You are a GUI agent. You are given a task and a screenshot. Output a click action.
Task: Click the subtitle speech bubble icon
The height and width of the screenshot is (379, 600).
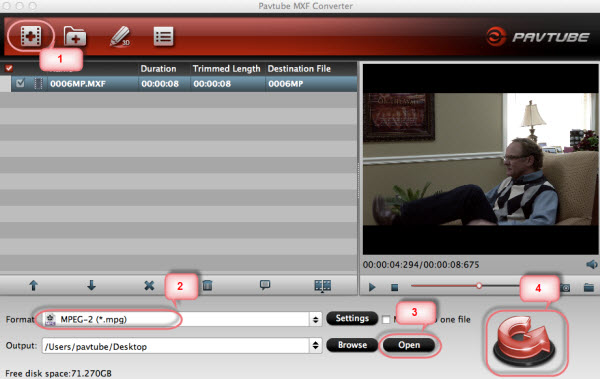point(265,285)
